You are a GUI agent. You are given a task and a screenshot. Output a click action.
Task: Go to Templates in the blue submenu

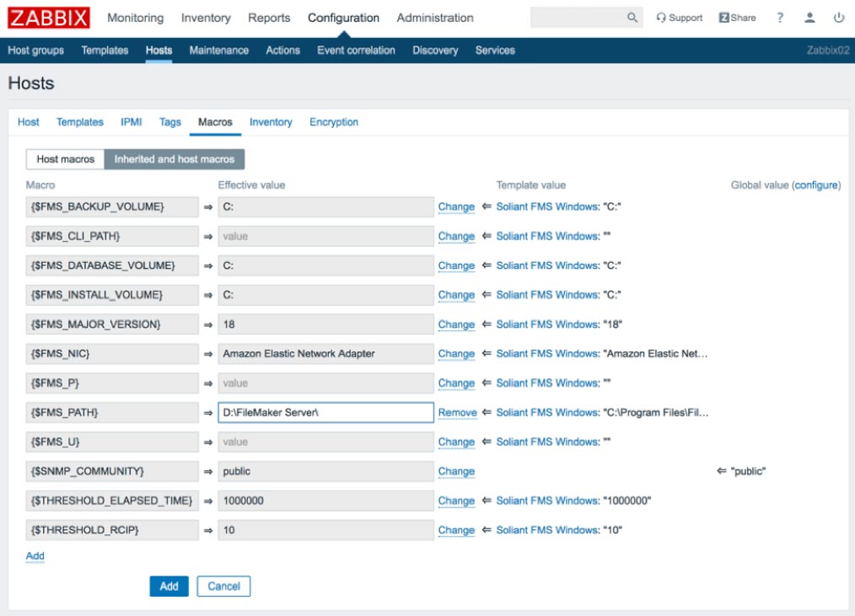pos(105,51)
